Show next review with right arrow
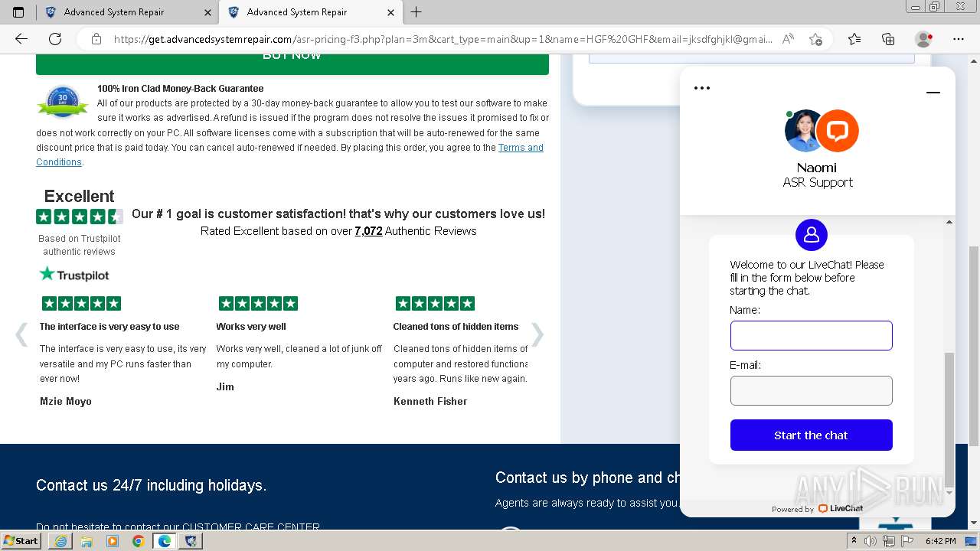This screenshot has width=980, height=551. coord(537,334)
